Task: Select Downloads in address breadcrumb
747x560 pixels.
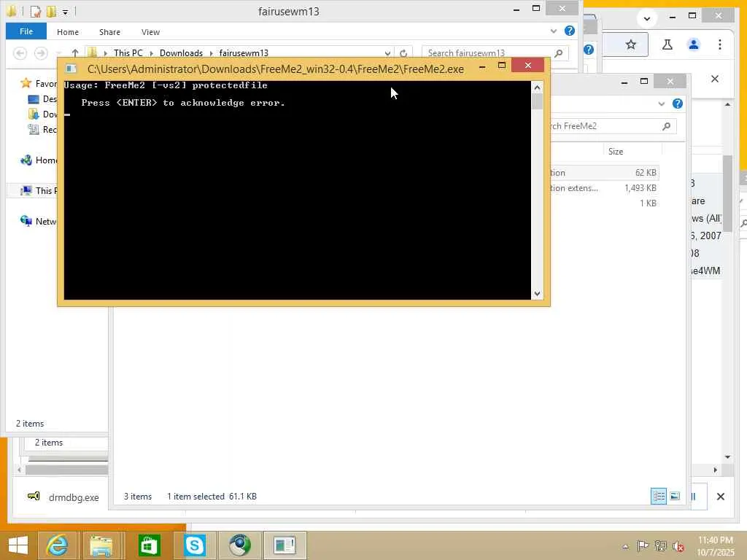Action: pyautogui.click(x=181, y=52)
